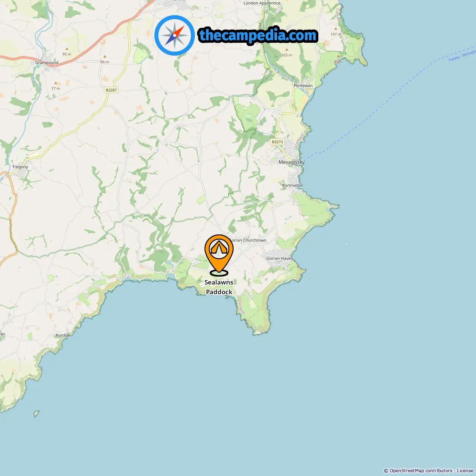Open the License link

click(465, 471)
